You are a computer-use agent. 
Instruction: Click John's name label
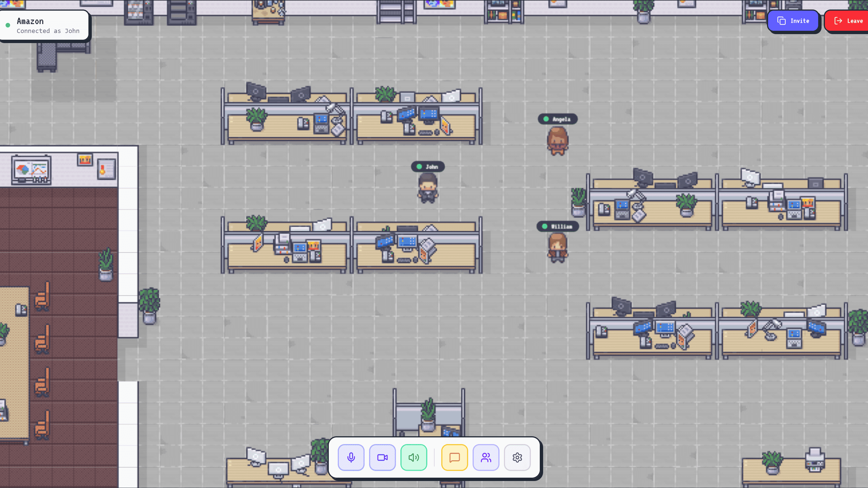click(x=428, y=167)
